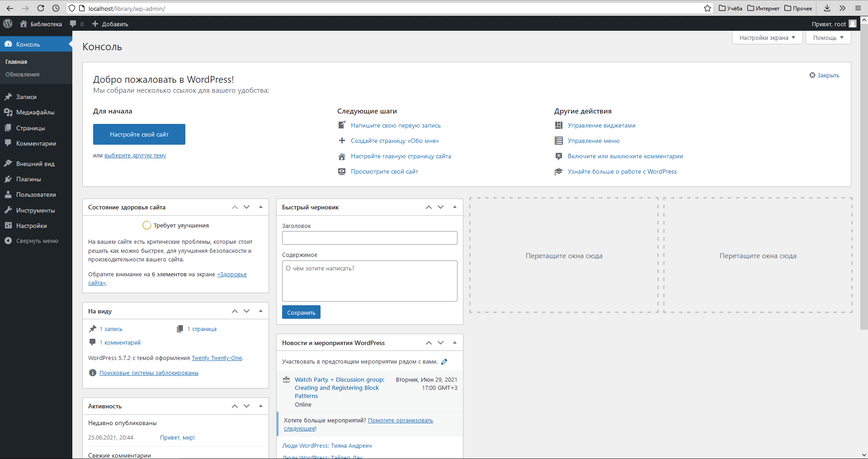Collapse the Активность panel
Viewport: 868px width, 459px height.
click(261, 406)
